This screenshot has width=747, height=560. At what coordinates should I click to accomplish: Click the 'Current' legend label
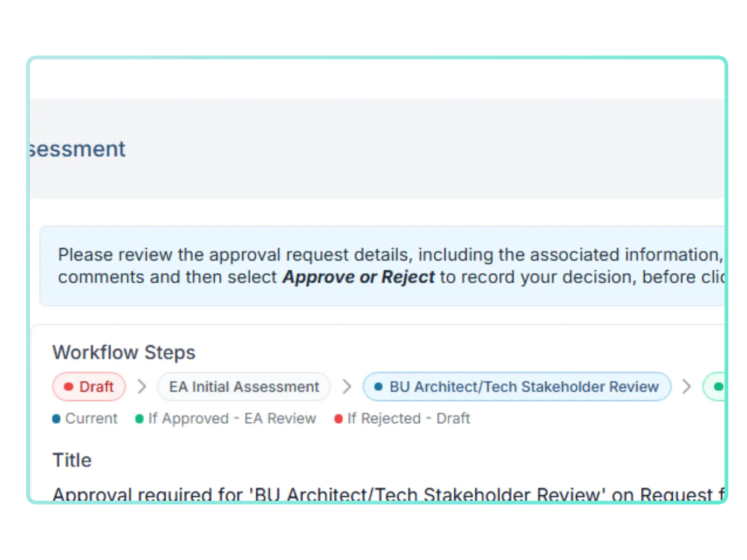point(85,418)
